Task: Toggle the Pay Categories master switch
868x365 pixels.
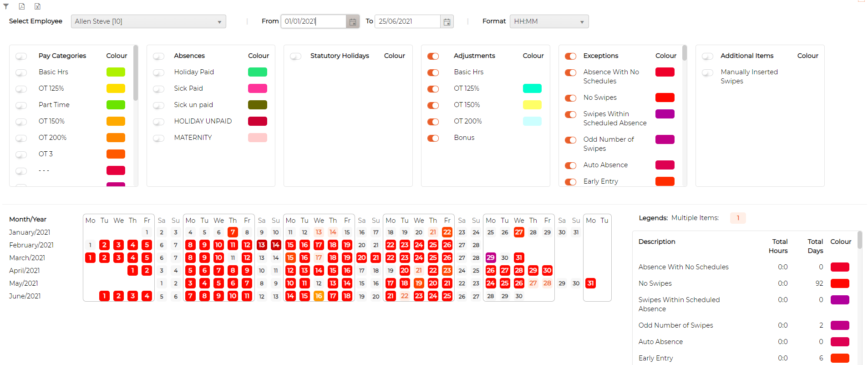Action: point(21,57)
